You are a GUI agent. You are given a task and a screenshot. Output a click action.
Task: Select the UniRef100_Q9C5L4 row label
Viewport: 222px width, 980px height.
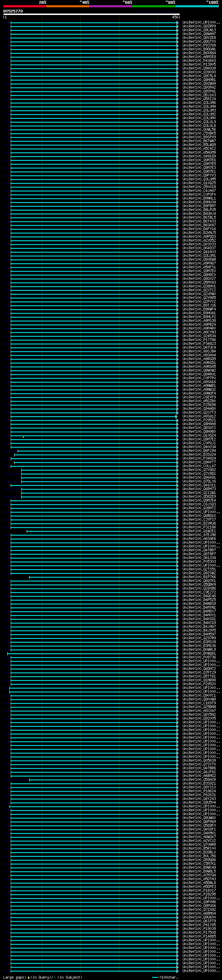(x=199, y=76)
